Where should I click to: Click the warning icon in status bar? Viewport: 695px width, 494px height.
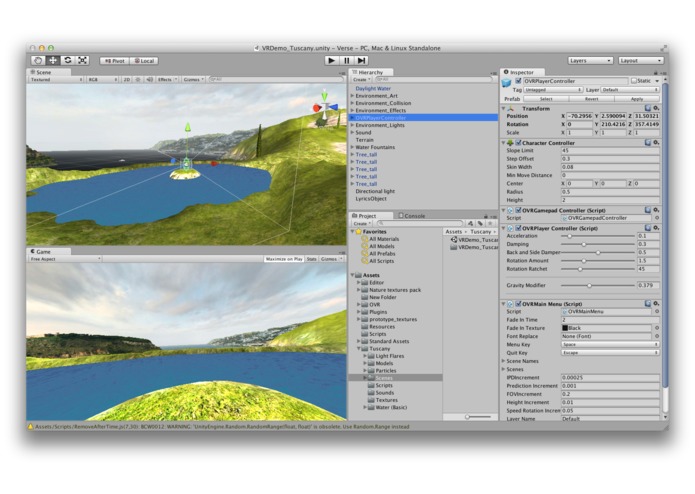31,427
